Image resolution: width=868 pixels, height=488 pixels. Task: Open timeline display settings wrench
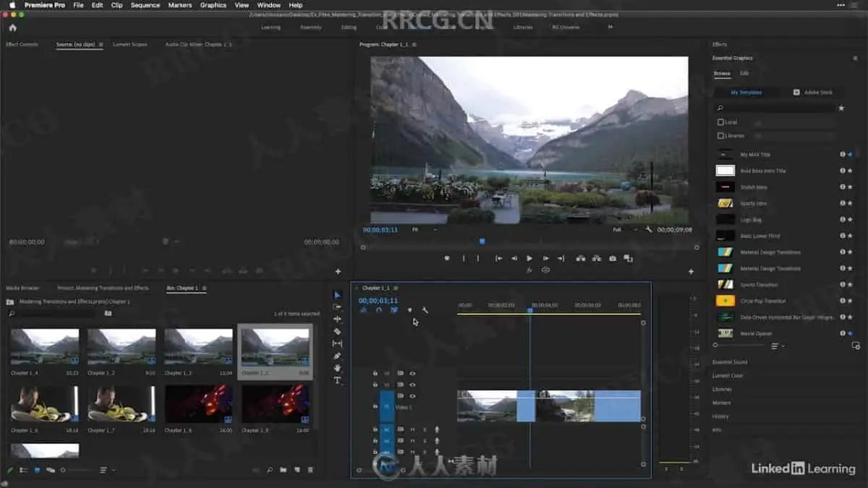(x=425, y=310)
